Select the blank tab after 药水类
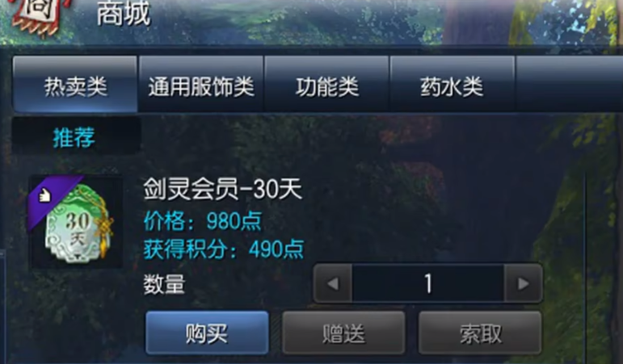The width and height of the screenshot is (623, 364). pos(569,84)
